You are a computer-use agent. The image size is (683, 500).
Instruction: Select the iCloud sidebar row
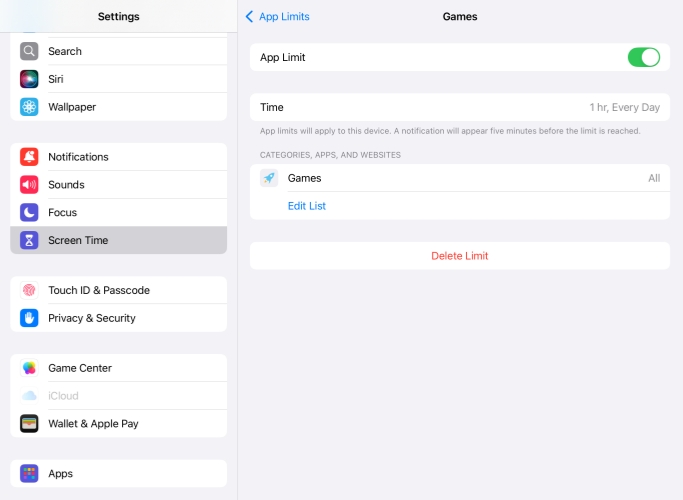(x=118, y=396)
